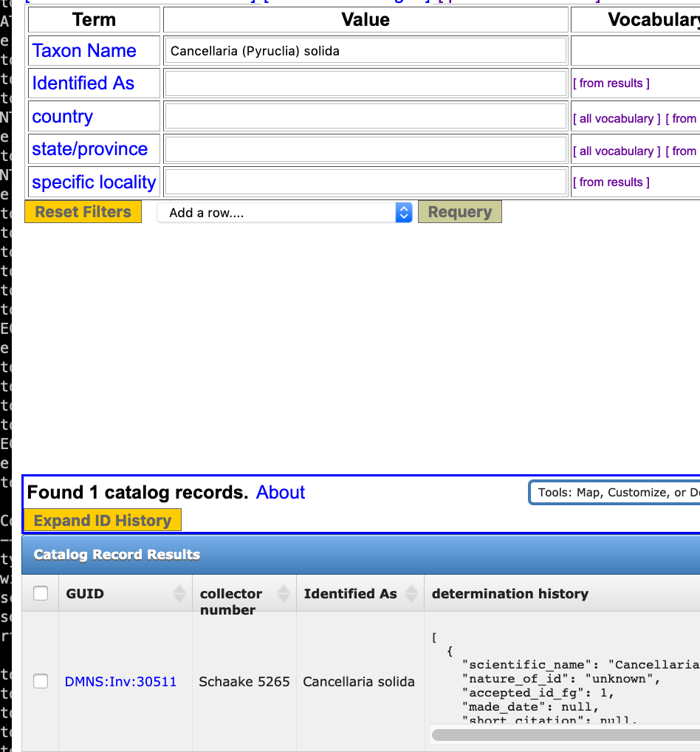Click the 'Cancellaria solida' Identified As cell
Screen dimensions: 700x752
359,682
